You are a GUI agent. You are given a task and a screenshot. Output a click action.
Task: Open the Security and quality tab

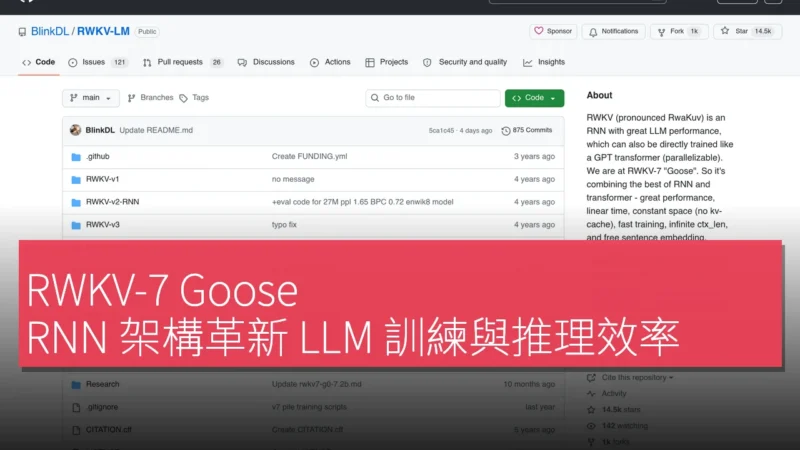tap(465, 62)
